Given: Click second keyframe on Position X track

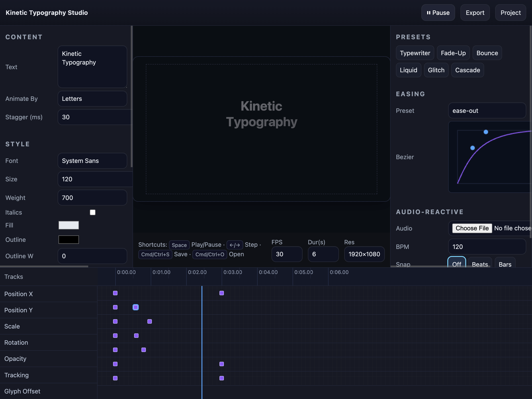Looking at the screenshot, I should 221,293.
